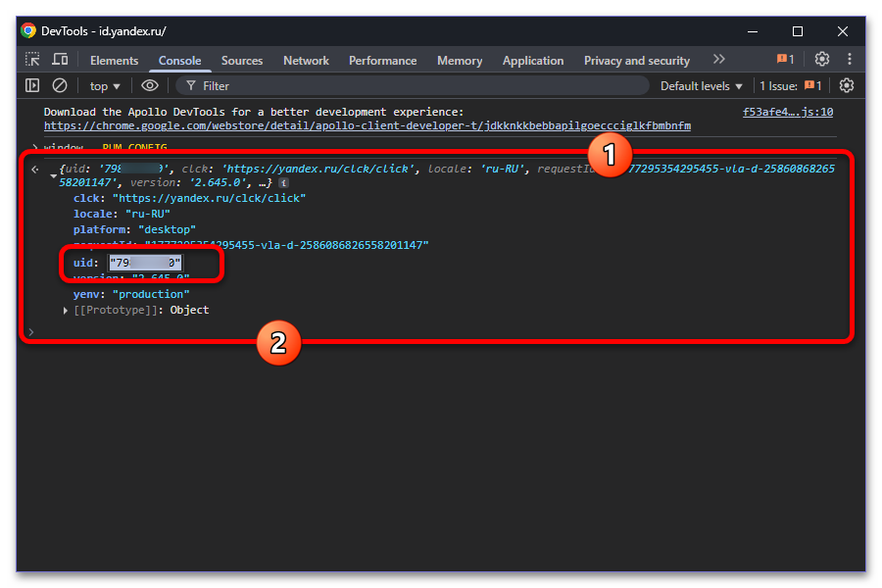
Task: Click the Chrome icon in title bar
Action: click(x=28, y=30)
